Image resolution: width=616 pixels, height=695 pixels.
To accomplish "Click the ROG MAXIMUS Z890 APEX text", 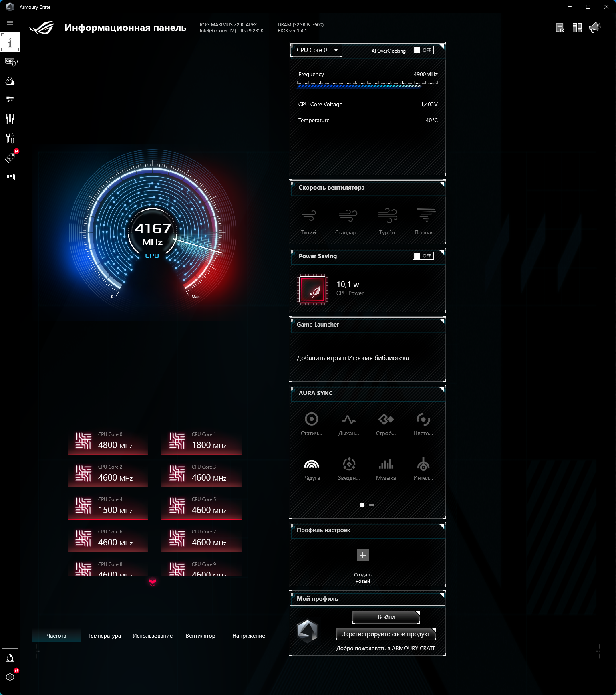I will point(228,25).
